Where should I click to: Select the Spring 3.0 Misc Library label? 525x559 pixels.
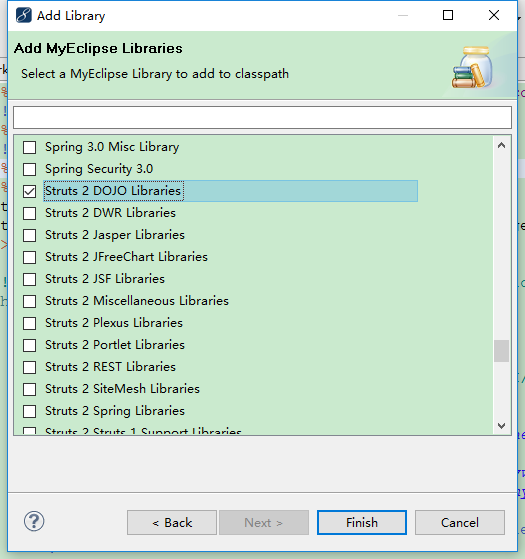coord(112,147)
